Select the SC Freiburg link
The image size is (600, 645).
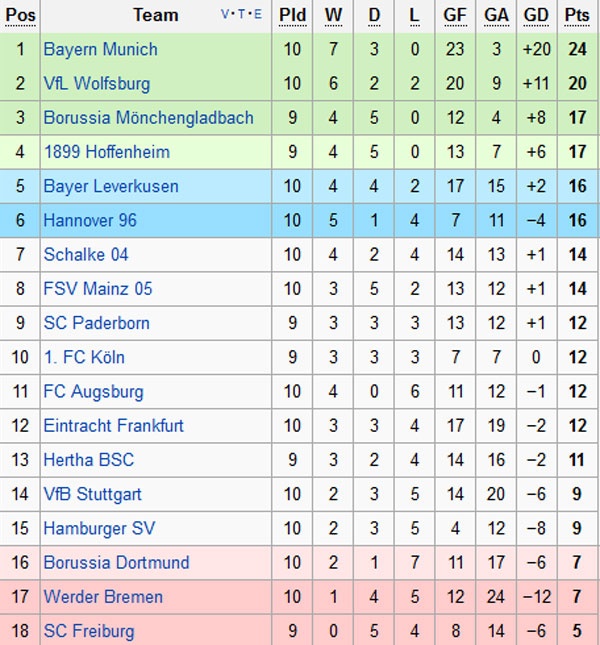point(88,631)
